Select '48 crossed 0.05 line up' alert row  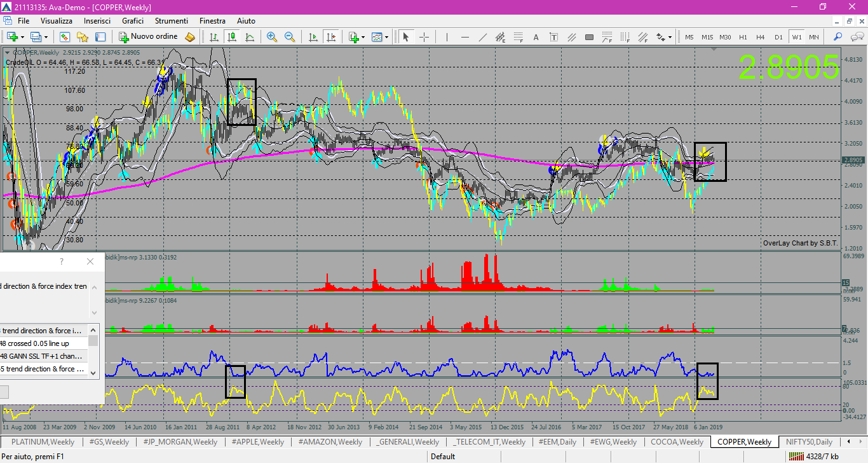pyautogui.click(x=43, y=343)
